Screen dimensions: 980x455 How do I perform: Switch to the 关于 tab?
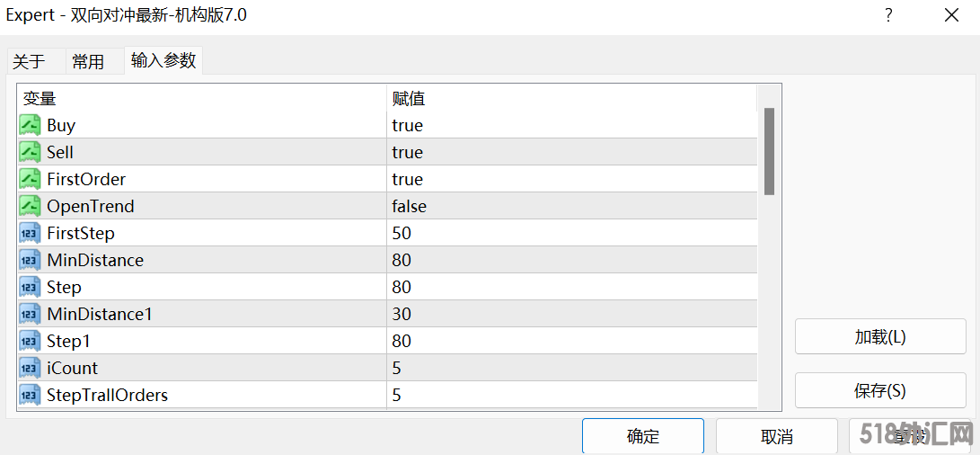(x=29, y=61)
